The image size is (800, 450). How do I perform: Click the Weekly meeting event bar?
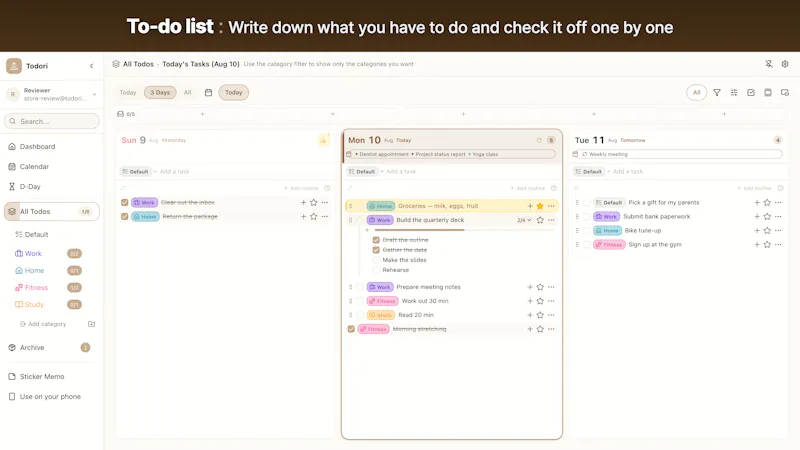coord(681,154)
